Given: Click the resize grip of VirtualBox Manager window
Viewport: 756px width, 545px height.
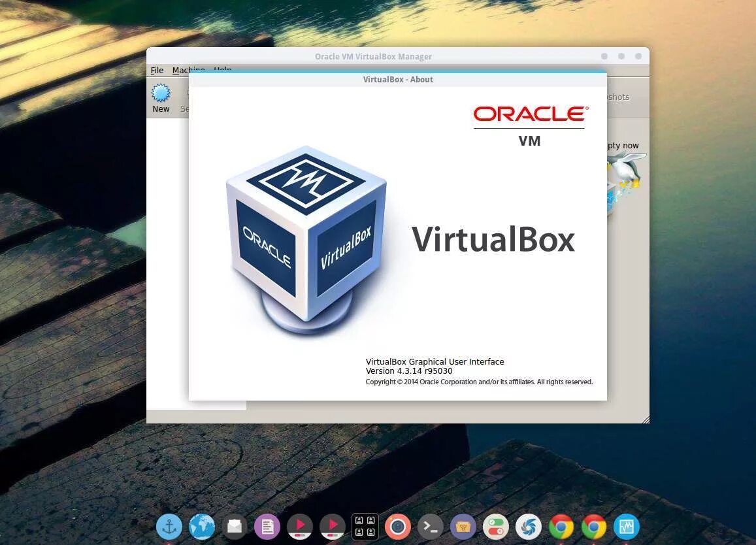Looking at the screenshot, I should tap(646, 419).
